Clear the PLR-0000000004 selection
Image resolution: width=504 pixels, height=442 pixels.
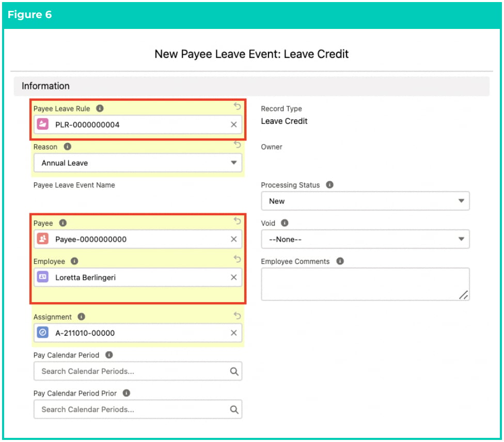pos(234,124)
